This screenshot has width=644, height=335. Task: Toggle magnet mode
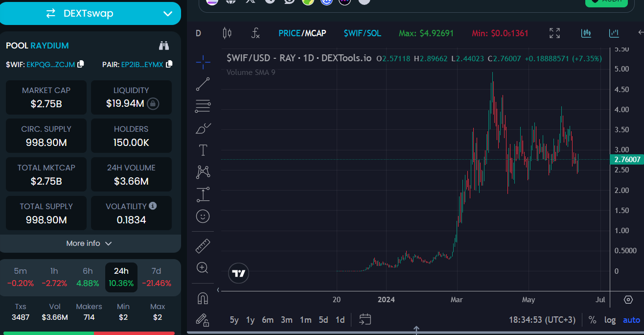[203, 298]
